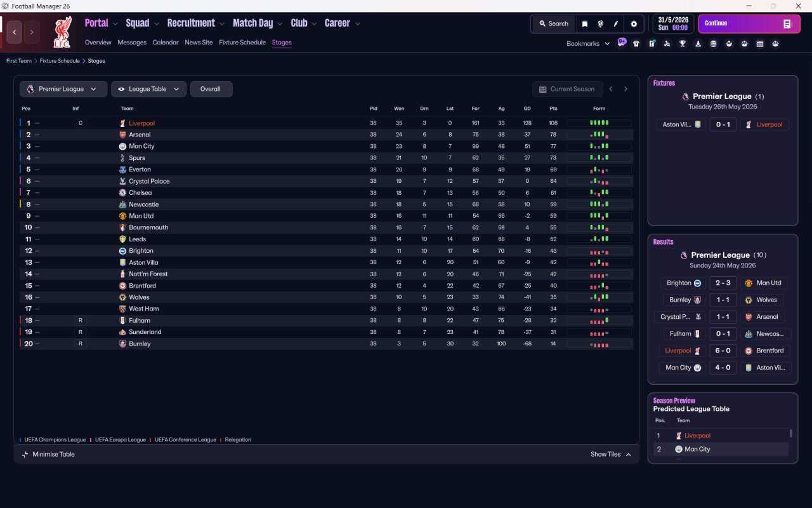Switch to the News Site tab
This screenshot has height=508, width=812.
point(199,43)
